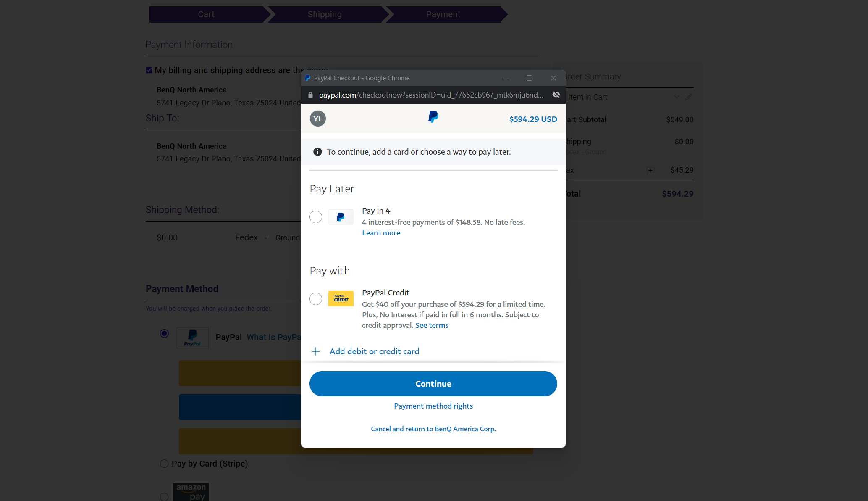Viewport: 868px width, 501px height.
Task: Click the PayPal logo in popup header
Action: [433, 117]
